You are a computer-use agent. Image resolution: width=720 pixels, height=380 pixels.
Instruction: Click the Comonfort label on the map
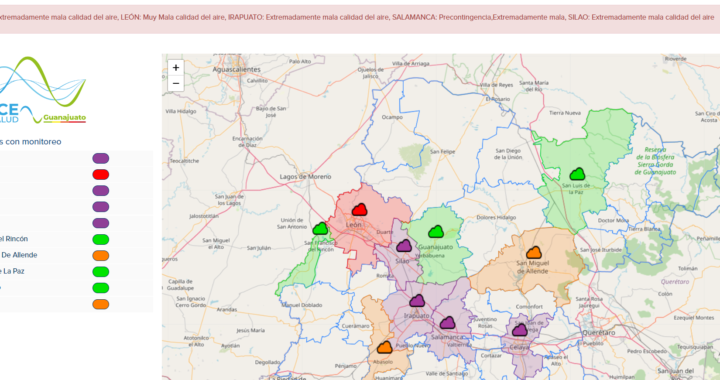click(529, 307)
